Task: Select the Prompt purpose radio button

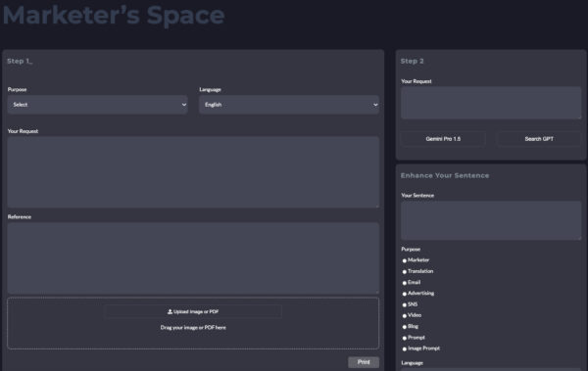Action: click(x=404, y=338)
